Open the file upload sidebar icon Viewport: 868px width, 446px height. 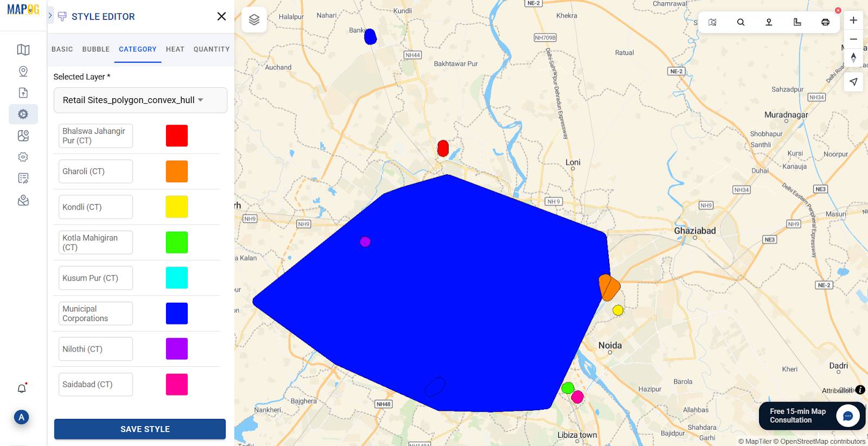pyautogui.click(x=23, y=93)
